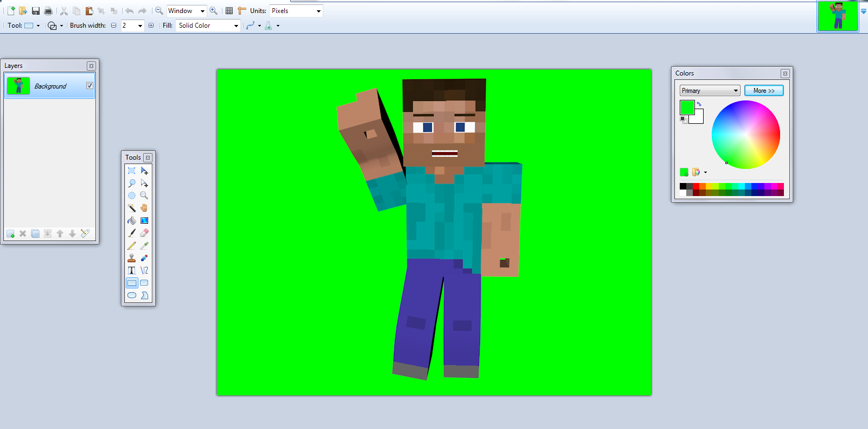Viewport: 868px width, 429px height.
Task: Select the Eraser tool
Action: 144,233
